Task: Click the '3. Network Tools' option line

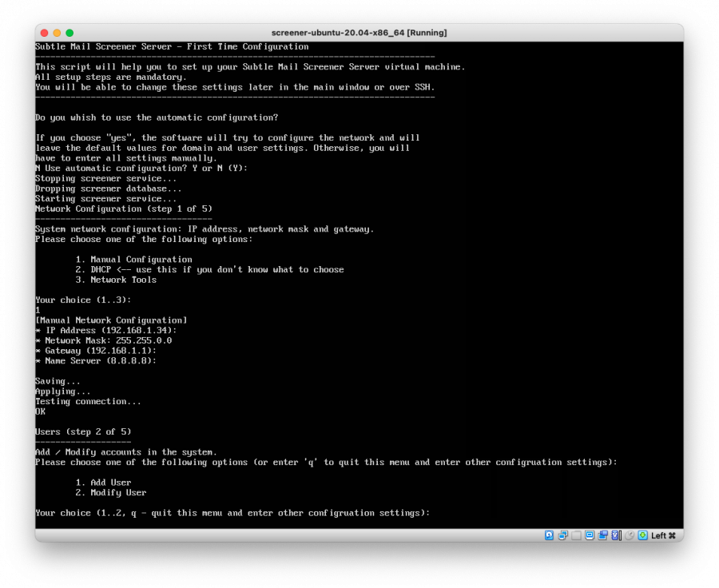Action: point(116,280)
